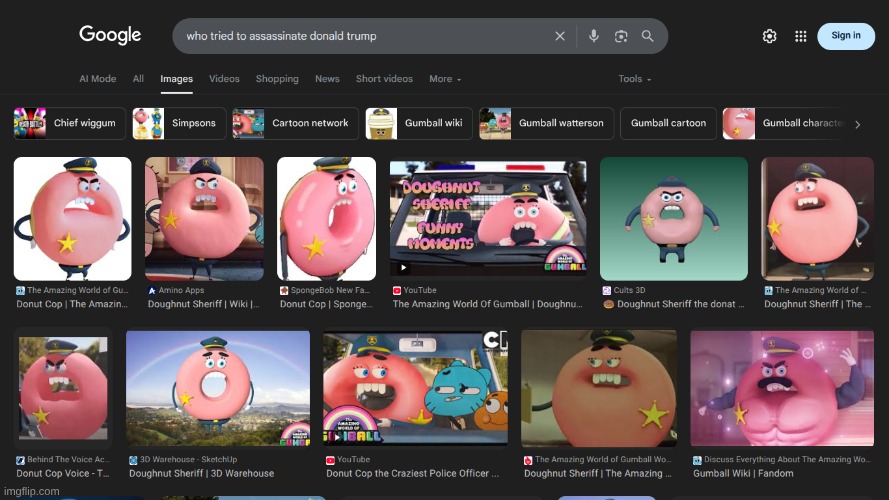
Task: Start voice search with microphone icon
Action: [594, 36]
